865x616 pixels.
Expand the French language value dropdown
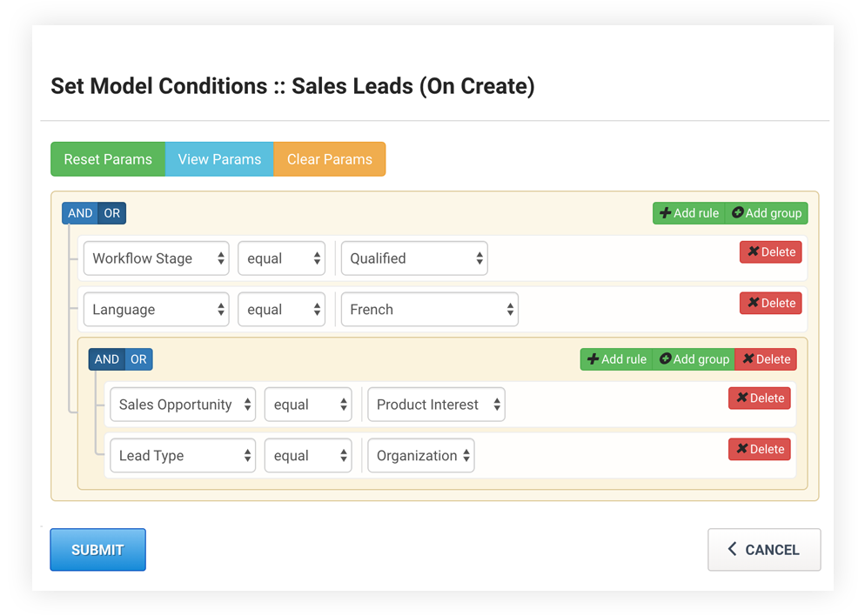[430, 310]
